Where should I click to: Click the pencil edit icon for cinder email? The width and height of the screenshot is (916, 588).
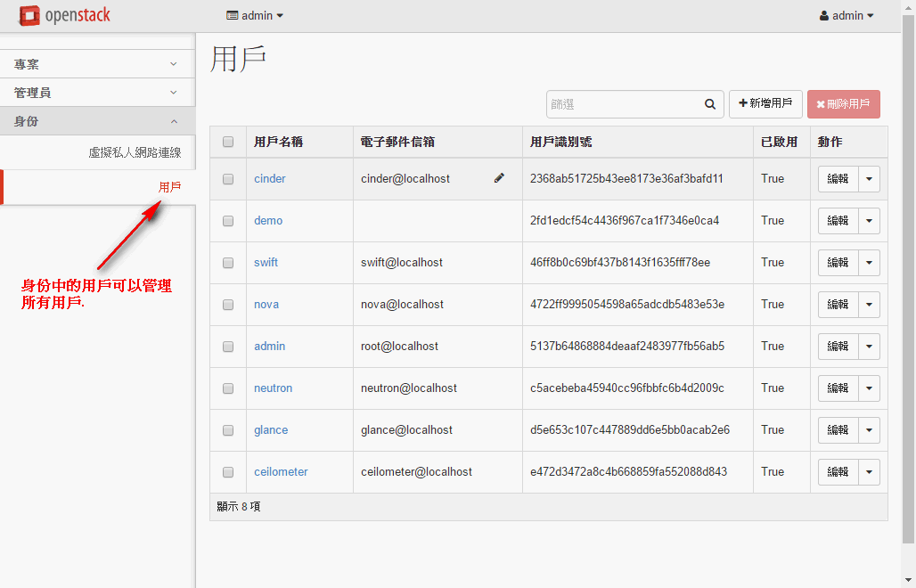pyautogui.click(x=499, y=178)
